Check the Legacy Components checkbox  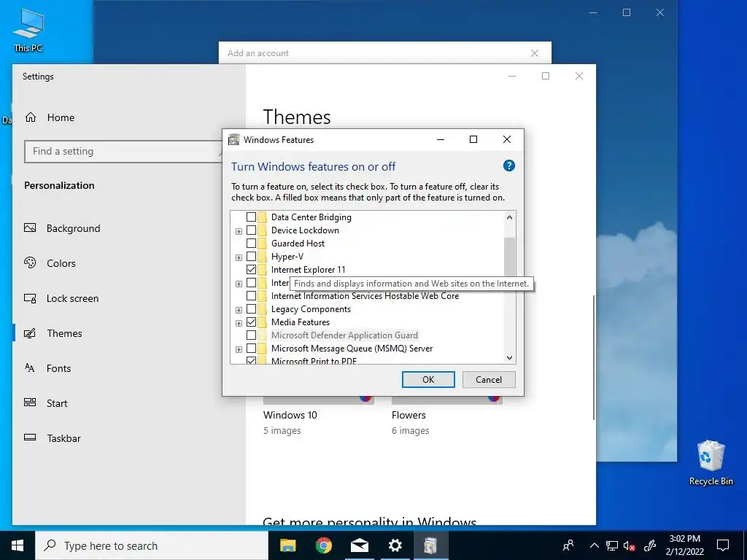pos(251,309)
